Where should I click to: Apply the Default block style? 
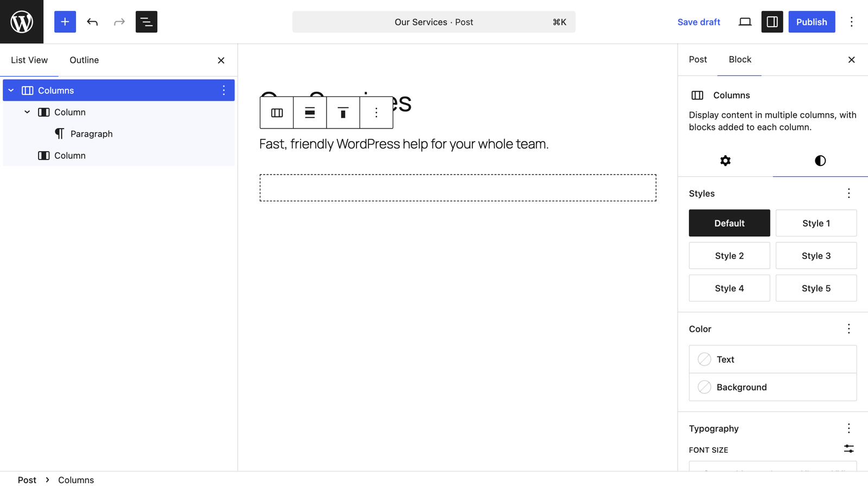(x=729, y=223)
